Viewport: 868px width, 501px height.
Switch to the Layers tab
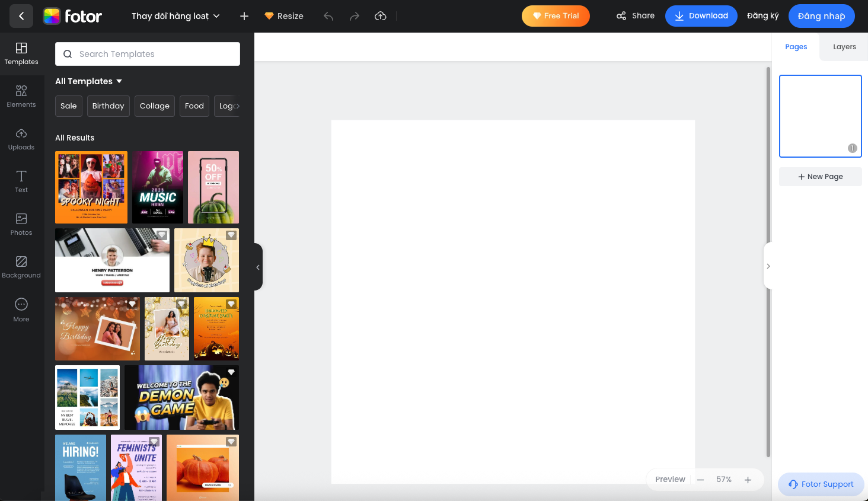click(x=844, y=47)
